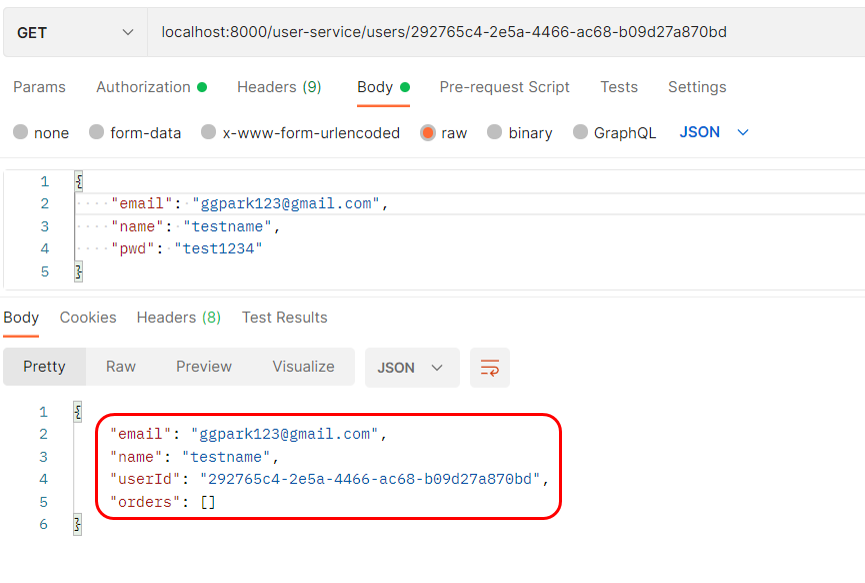Click the testname value in the response
This screenshot has height=583, width=865.
point(226,457)
